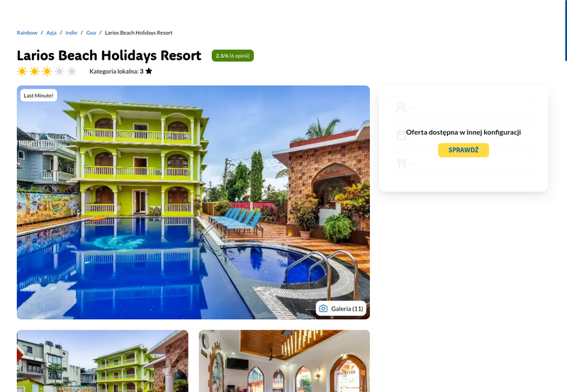567x392 pixels.
Task: Click the page scrollbar on the right
Action: [566, 30]
